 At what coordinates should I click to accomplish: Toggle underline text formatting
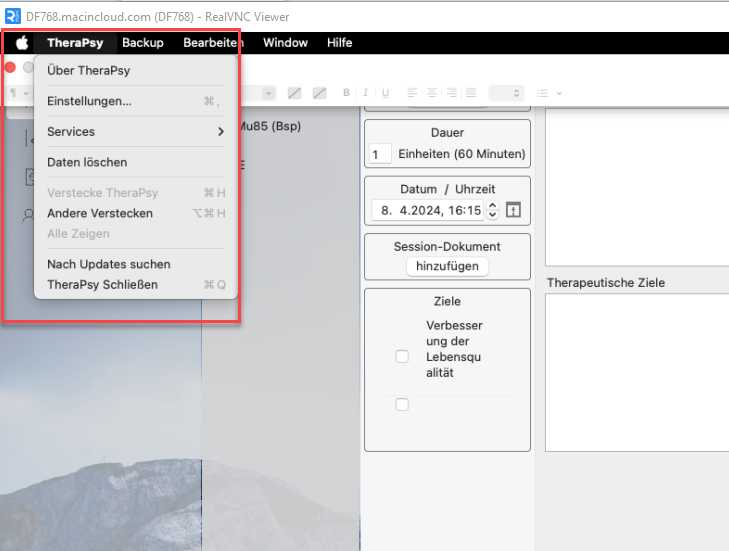coord(385,93)
